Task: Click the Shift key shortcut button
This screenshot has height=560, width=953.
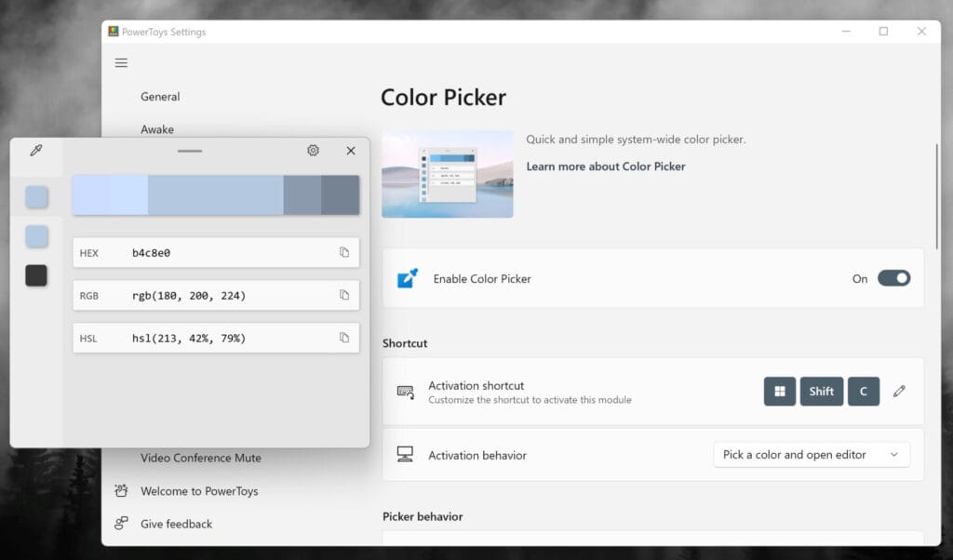Action: pyautogui.click(x=821, y=391)
